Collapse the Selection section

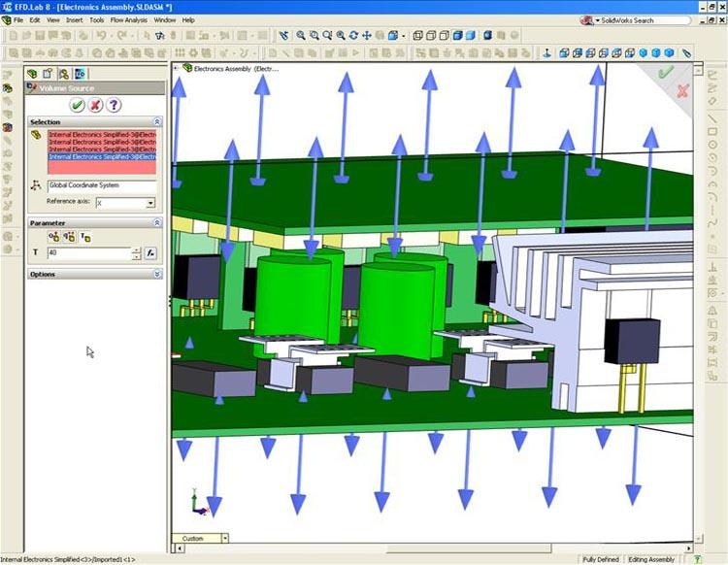point(157,122)
